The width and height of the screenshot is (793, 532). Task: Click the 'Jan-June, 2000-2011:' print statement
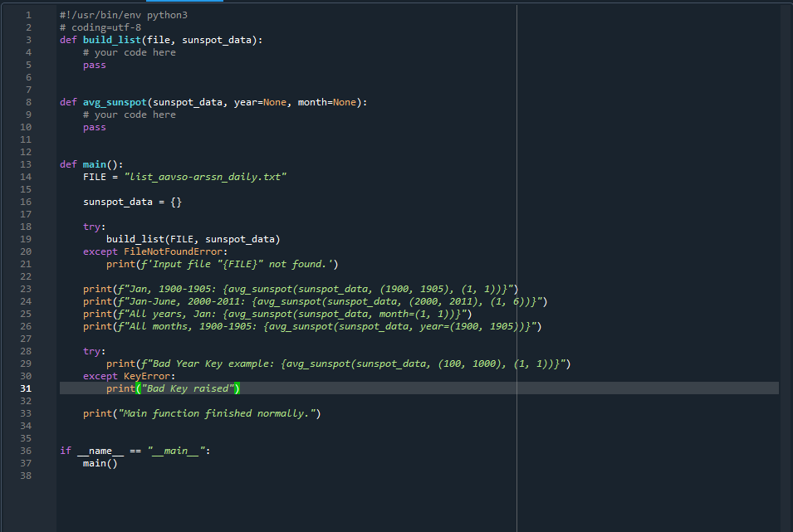point(315,301)
